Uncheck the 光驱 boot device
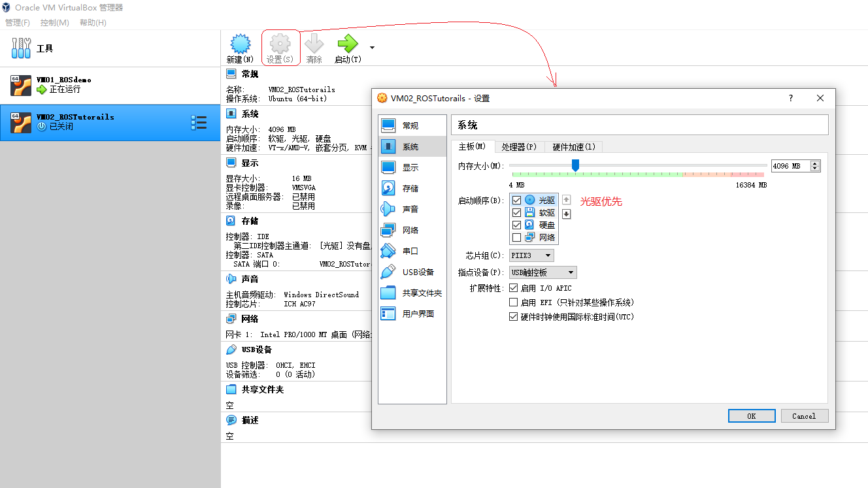 point(516,199)
